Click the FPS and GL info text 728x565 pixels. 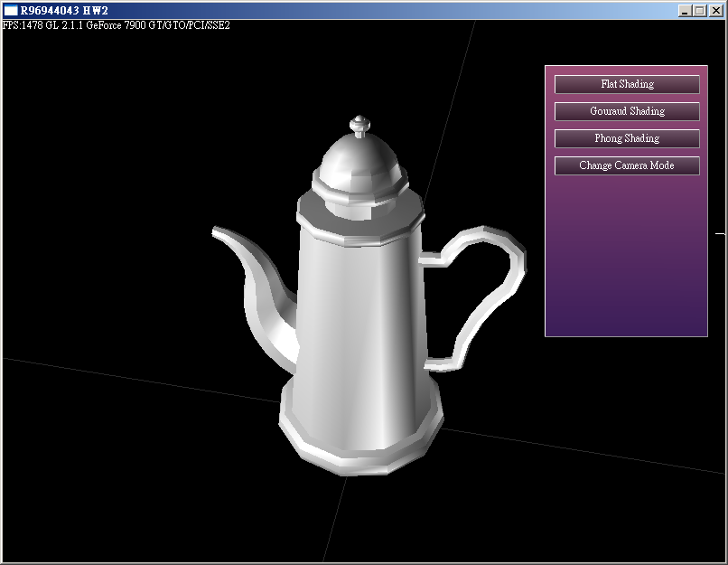point(117,25)
